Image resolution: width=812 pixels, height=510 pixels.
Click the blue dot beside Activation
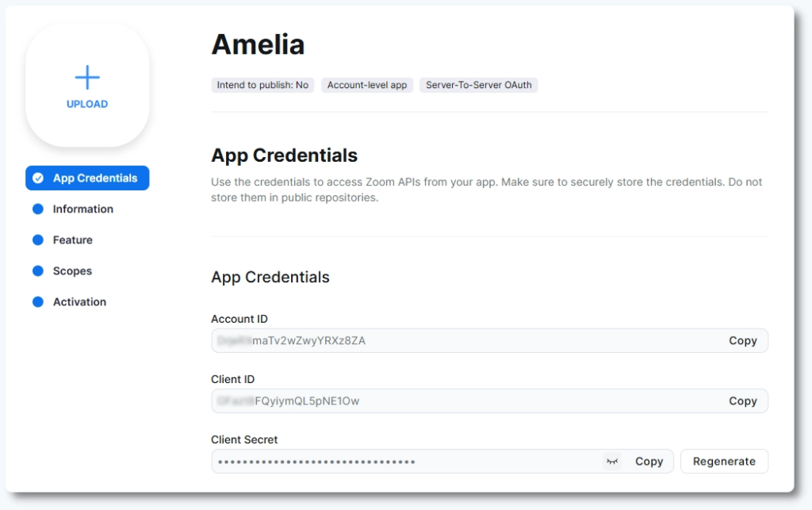[37, 302]
